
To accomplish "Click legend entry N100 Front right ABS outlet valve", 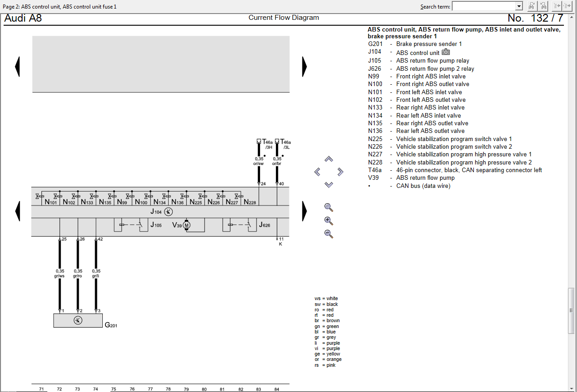I will 418,84.
